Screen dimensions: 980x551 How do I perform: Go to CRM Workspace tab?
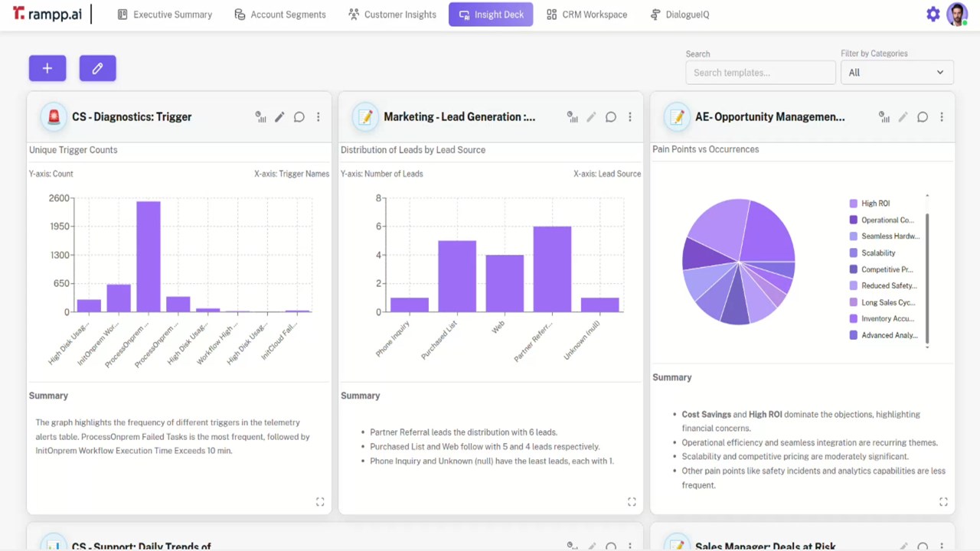tap(587, 15)
